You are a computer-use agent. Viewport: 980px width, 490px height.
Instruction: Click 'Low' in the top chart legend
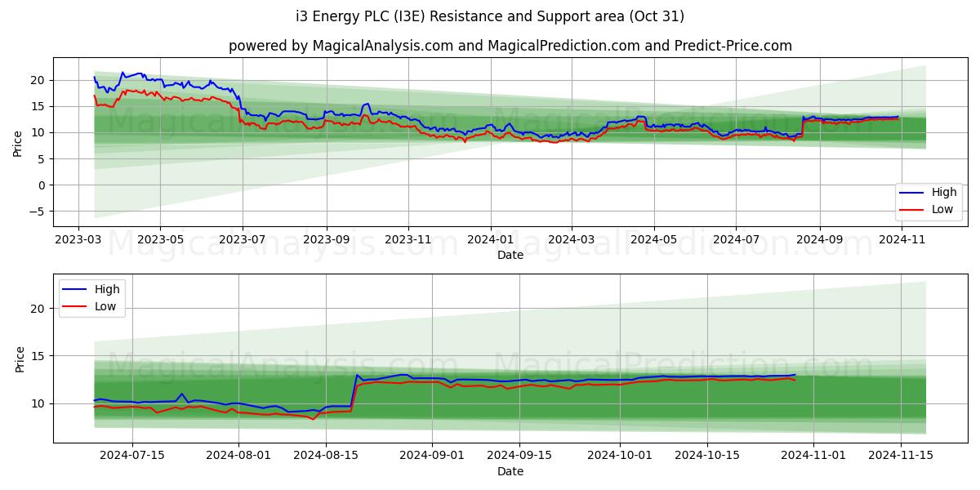tap(942, 209)
